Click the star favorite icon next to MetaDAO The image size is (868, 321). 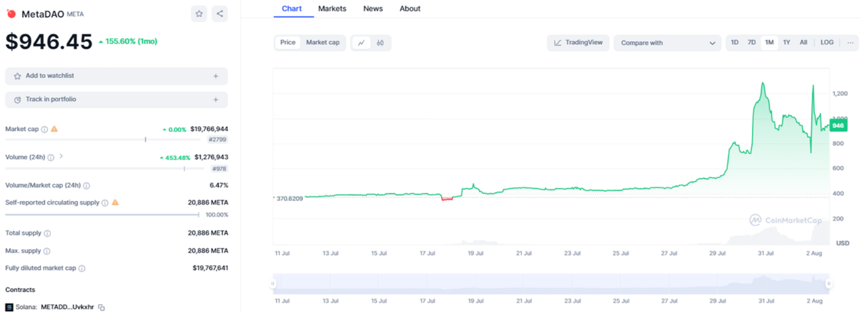(x=199, y=14)
